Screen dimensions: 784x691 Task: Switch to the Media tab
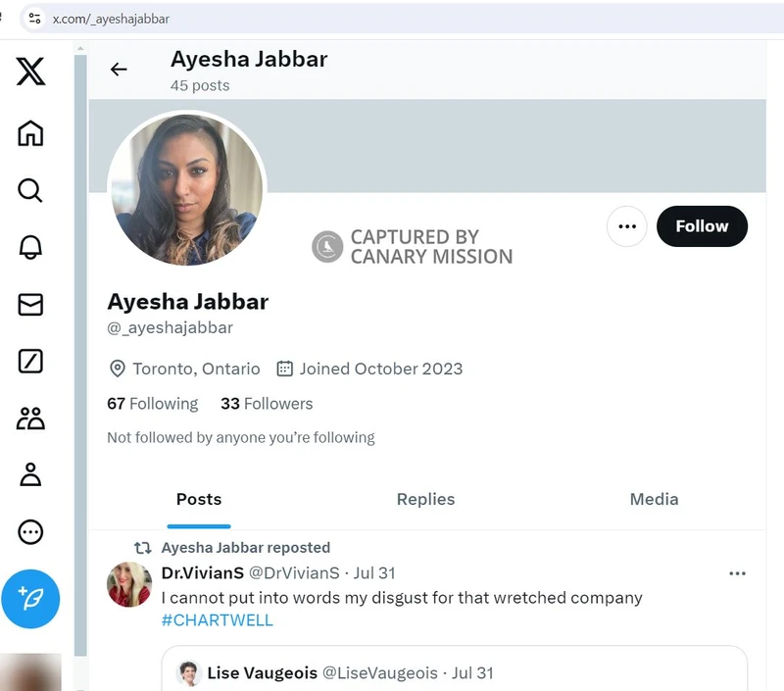654,499
